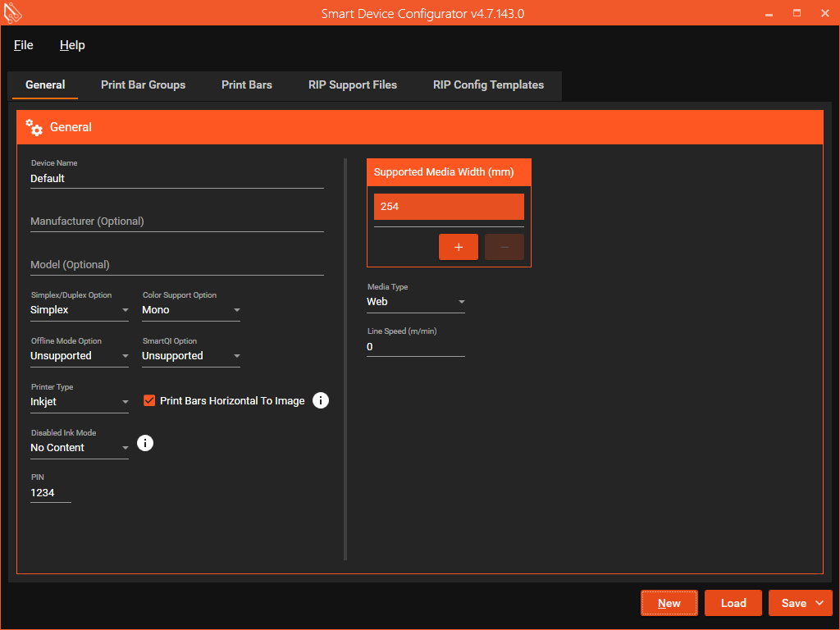
Task: Click the gears icon in General header
Action: [x=34, y=127]
